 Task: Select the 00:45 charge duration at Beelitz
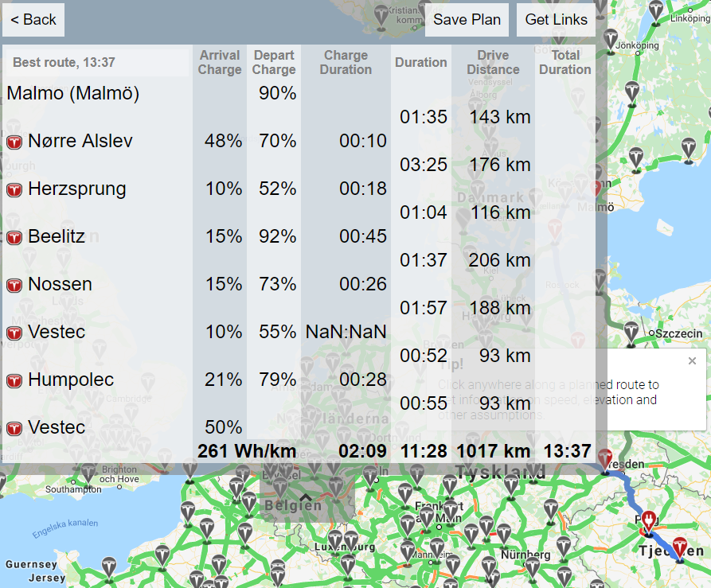[x=363, y=236]
